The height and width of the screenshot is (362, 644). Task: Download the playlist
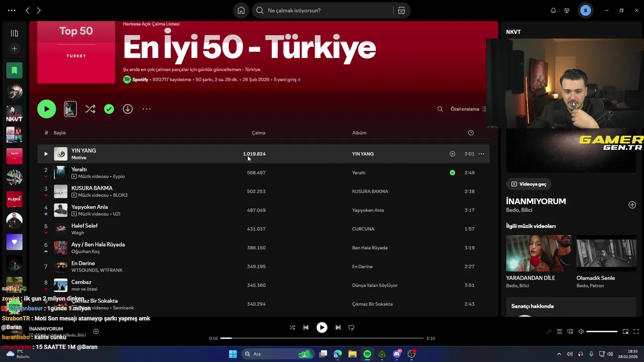coord(128,109)
